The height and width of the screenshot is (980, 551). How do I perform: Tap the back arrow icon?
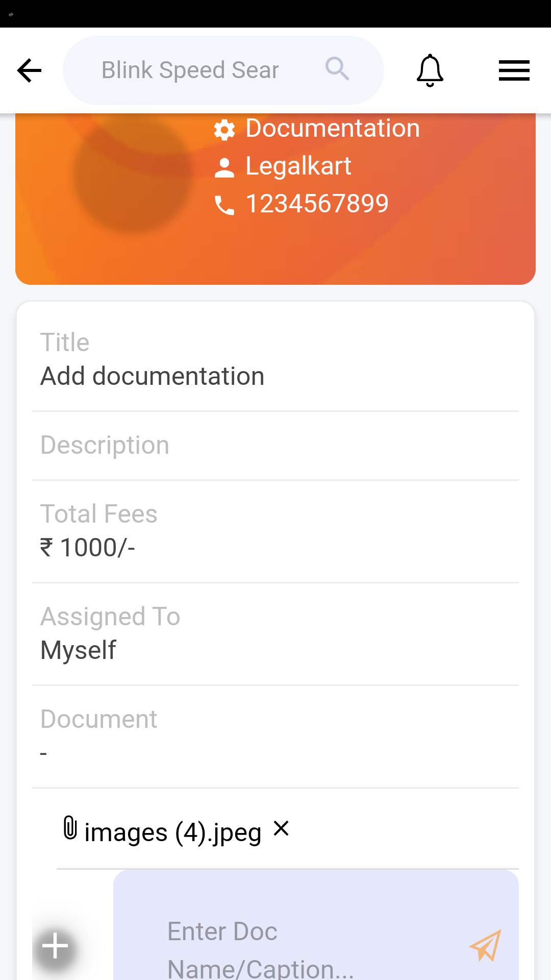tap(29, 70)
